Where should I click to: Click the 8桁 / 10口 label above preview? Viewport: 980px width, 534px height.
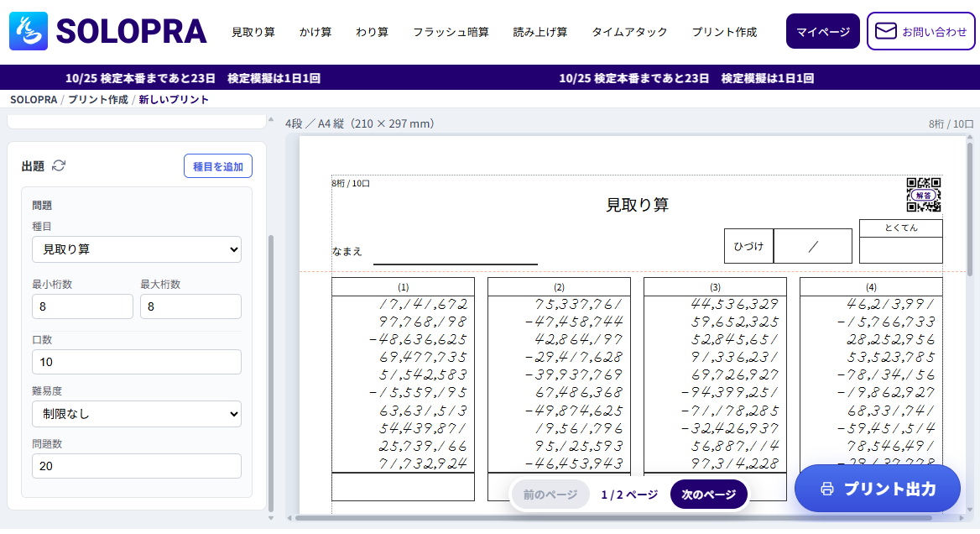[951, 123]
